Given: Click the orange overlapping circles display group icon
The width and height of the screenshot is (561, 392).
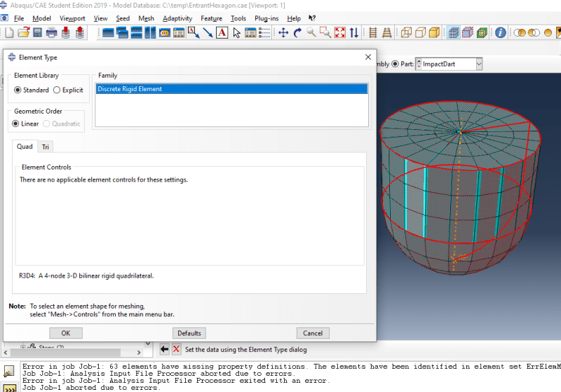Looking at the screenshot, I should point(520,33).
